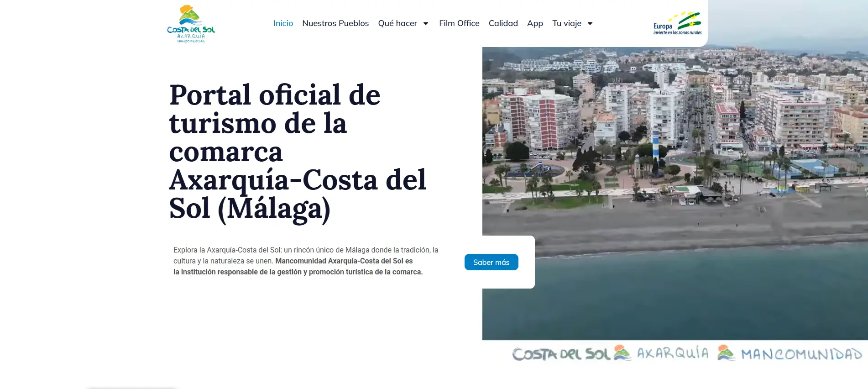Expand the Qué hacer dropdown arrow
868x389 pixels.
tap(426, 24)
